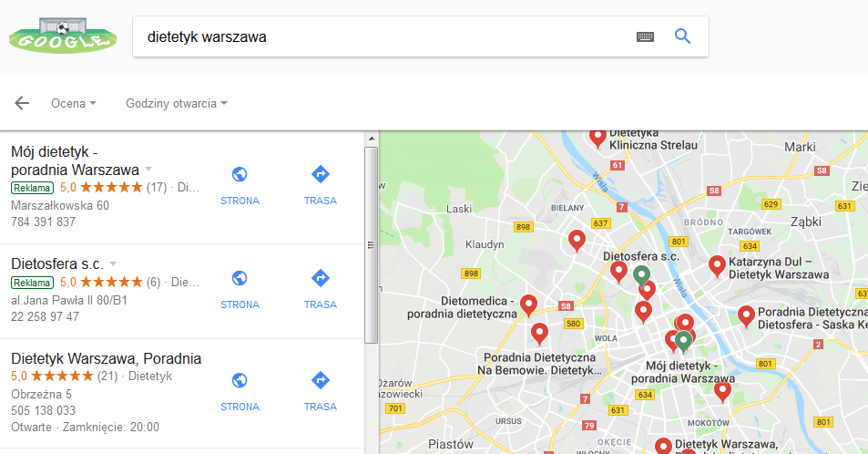Click the blue search magnifier icon
The height and width of the screenshot is (454, 868).
click(x=682, y=36)
